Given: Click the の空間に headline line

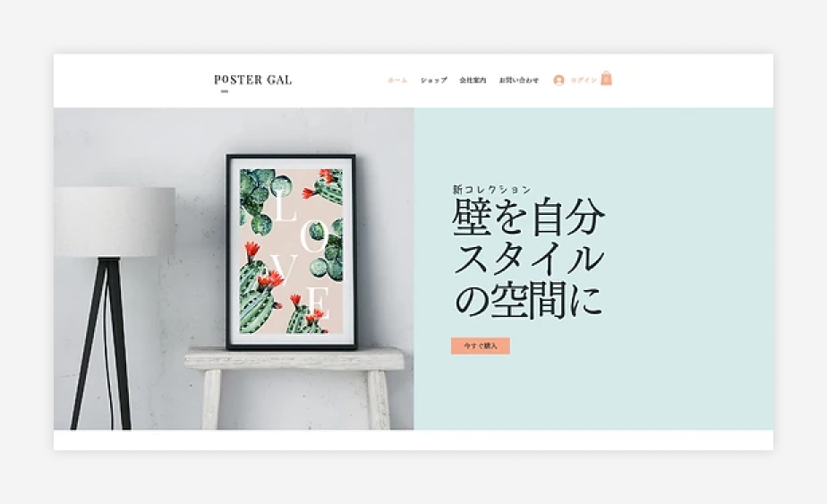Looking at the screenshot, I should [x=528, y=300].
